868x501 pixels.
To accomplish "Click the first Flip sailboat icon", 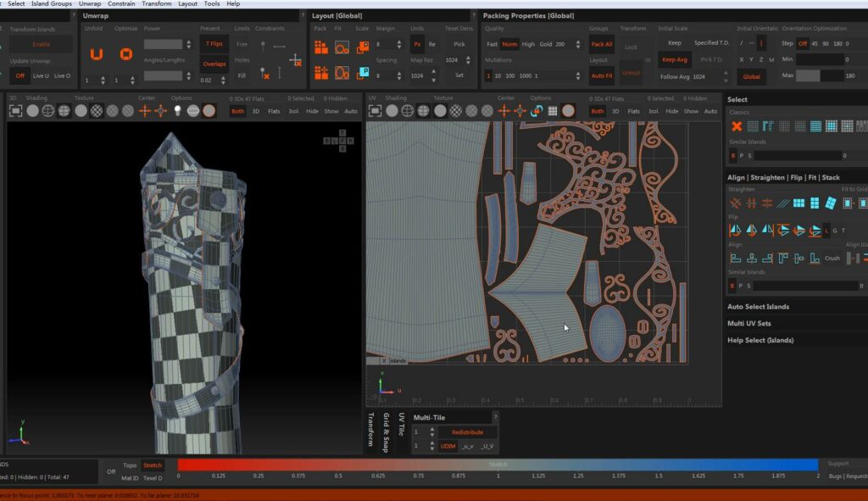I will [735, 231].
